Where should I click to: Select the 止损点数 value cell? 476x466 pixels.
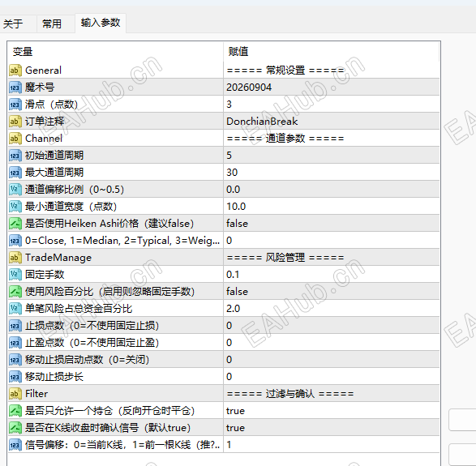pyautogui.click(x=331, y=326)
